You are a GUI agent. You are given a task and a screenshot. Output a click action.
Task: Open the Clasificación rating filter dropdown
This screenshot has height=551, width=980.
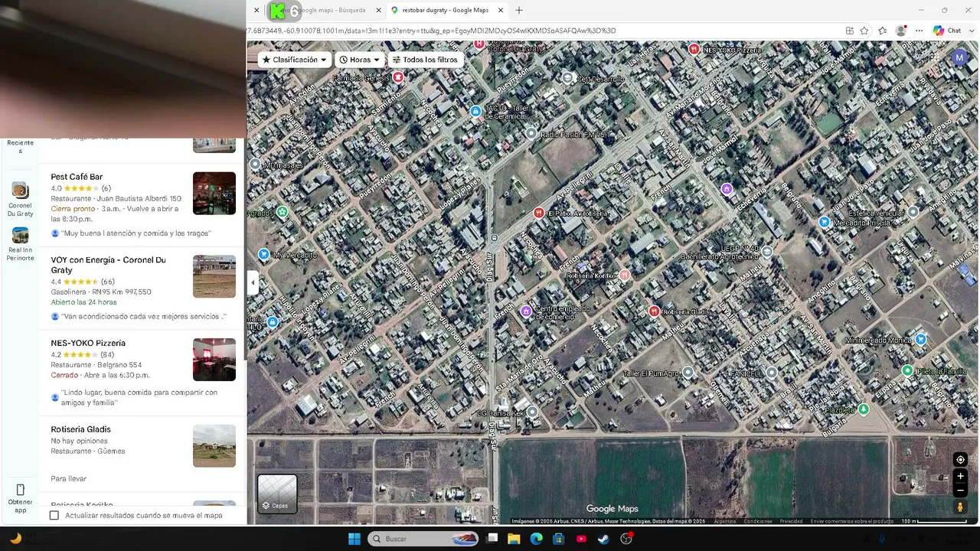coord(294,60)
